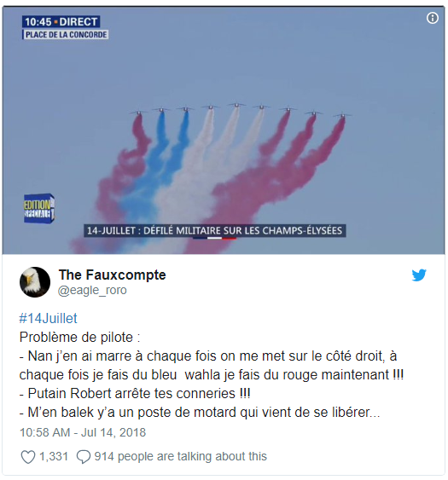
Task: Open the @eagle_roro handle link
Action: 92,290
